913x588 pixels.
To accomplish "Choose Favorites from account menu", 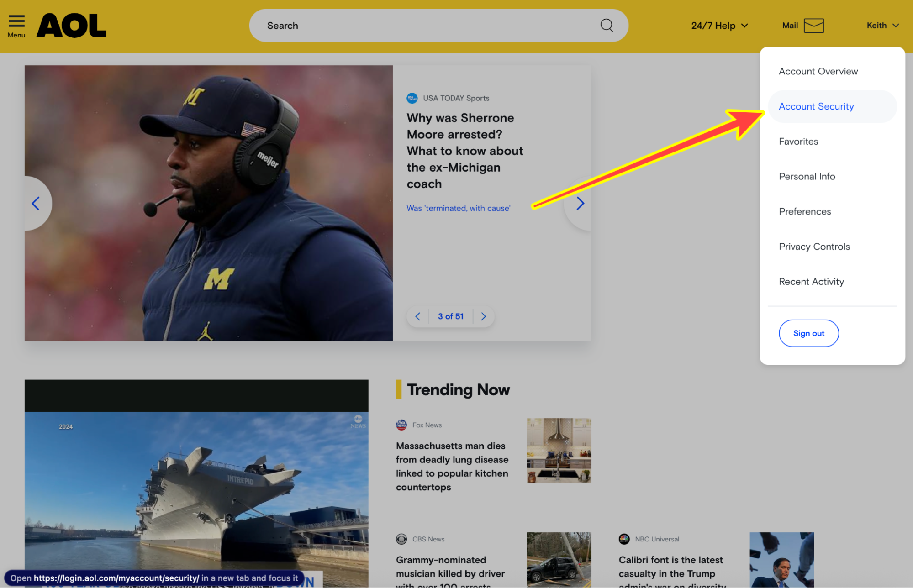I will [x=798, y=142].
